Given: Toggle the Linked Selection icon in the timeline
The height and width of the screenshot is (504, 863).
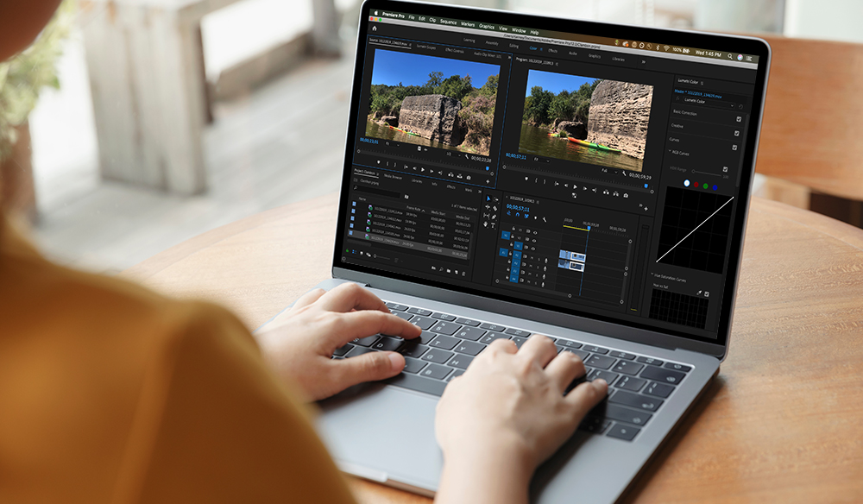Looking at the screenshot, I should pos(526,216).
